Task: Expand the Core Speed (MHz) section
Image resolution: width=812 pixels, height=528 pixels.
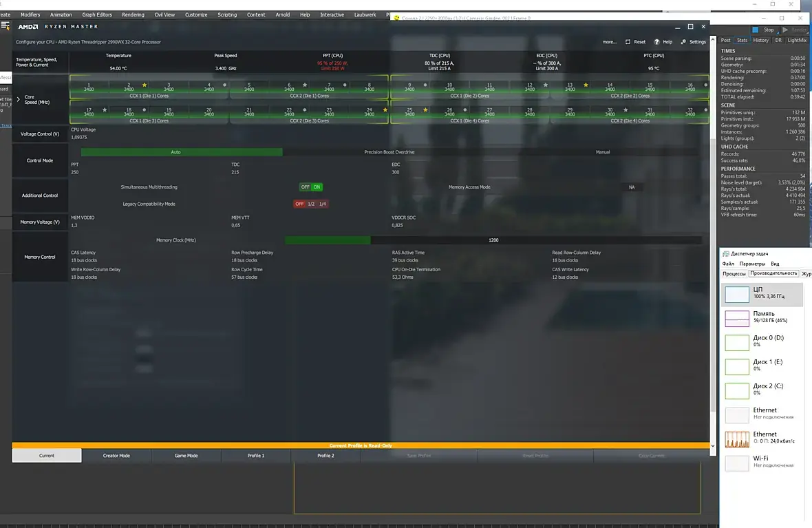Action: (18, 99)
